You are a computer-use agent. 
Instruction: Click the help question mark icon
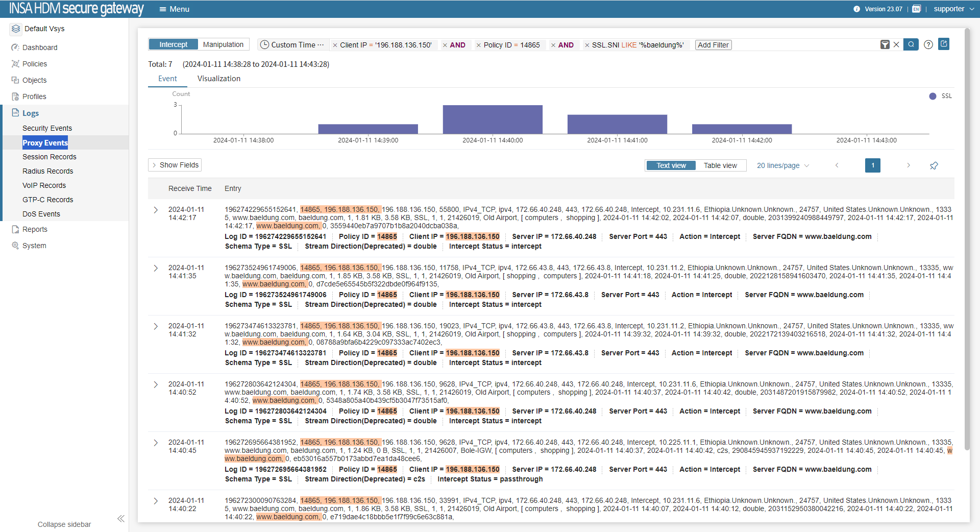[x=928, y=44]
